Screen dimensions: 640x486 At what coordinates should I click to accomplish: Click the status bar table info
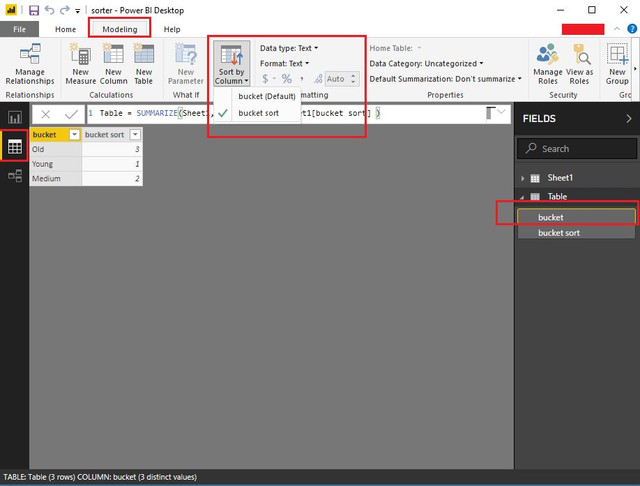(x=100, y=477)
